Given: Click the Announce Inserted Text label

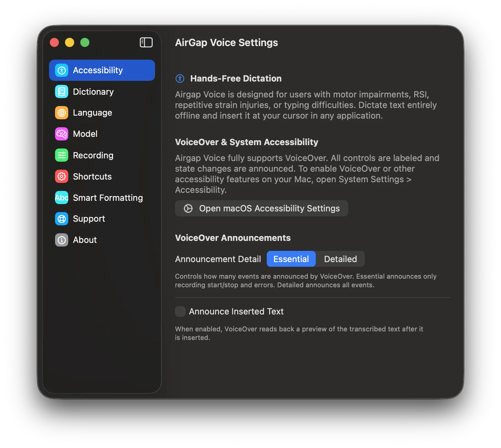Looking at the screenshot, I should point(236,311).
